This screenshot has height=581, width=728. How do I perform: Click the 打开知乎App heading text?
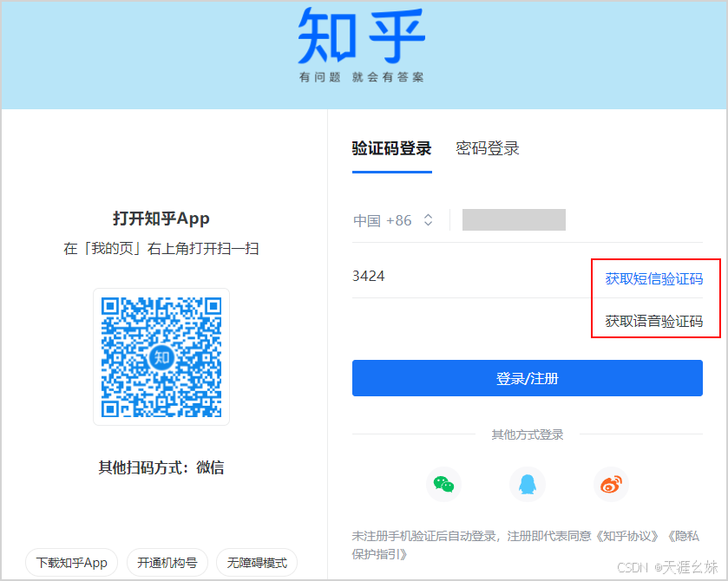161,219
